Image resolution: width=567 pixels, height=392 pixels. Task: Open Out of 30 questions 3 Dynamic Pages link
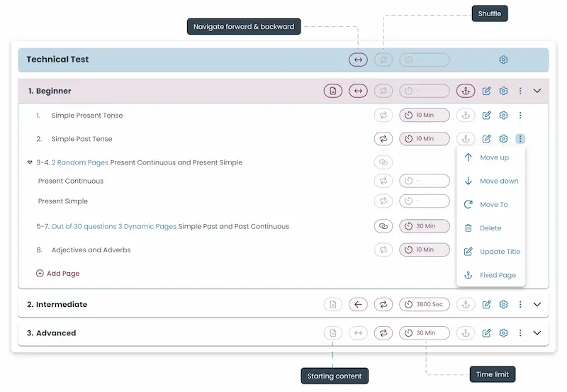click(x=114, y=226)
